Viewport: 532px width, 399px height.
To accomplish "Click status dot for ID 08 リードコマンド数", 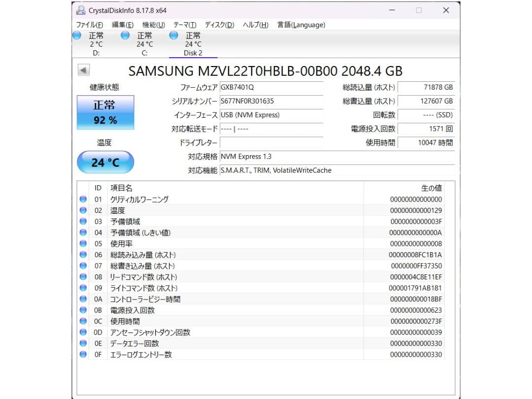I will click(83, 277).
